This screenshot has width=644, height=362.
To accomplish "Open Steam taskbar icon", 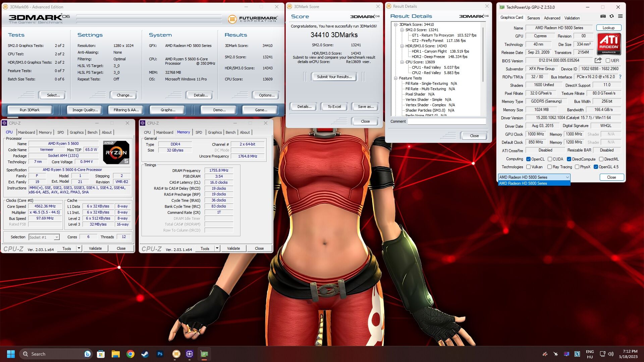I will pos(145,354).
